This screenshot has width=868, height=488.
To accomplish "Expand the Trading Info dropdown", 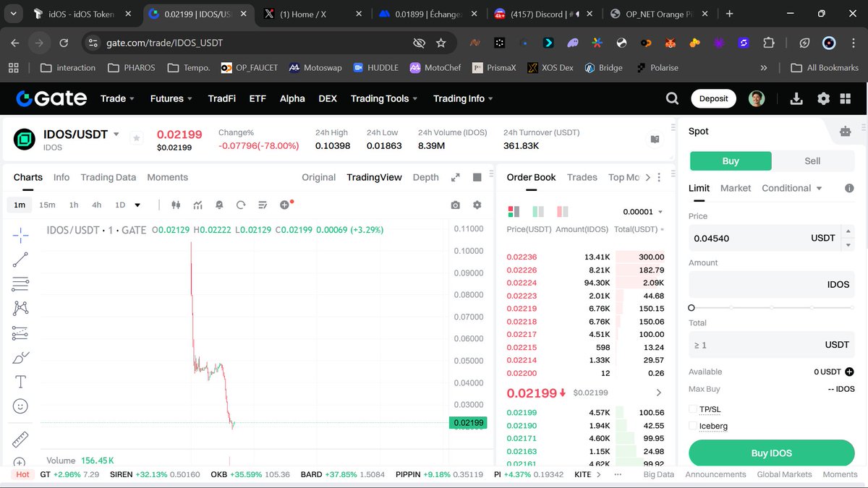I will tap(464, 98).
